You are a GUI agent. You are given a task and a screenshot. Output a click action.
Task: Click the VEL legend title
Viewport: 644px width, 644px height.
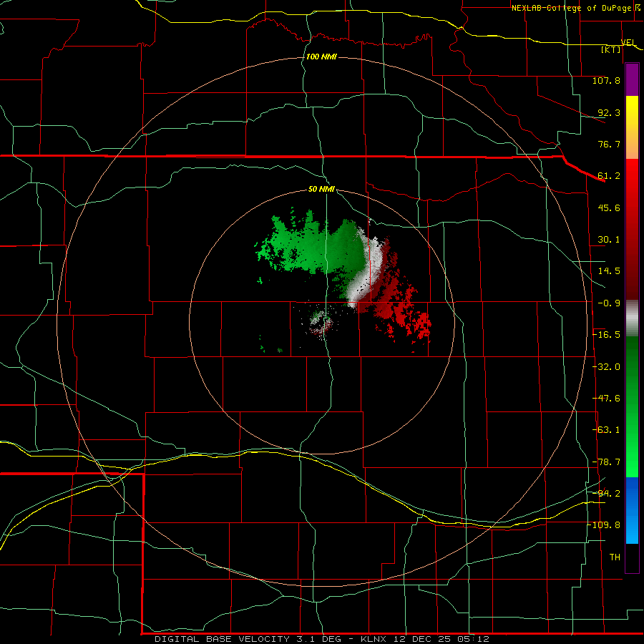point(628,42)
